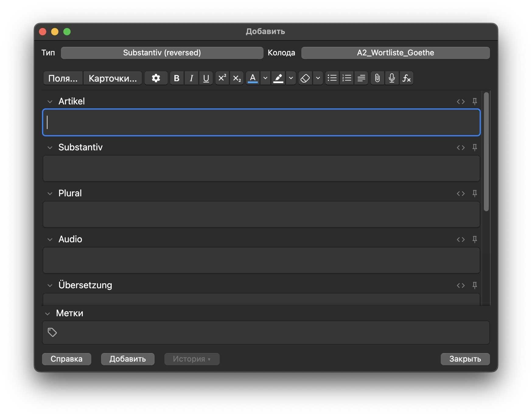
Task: Open text alignment options
Action: pos(361,78)
